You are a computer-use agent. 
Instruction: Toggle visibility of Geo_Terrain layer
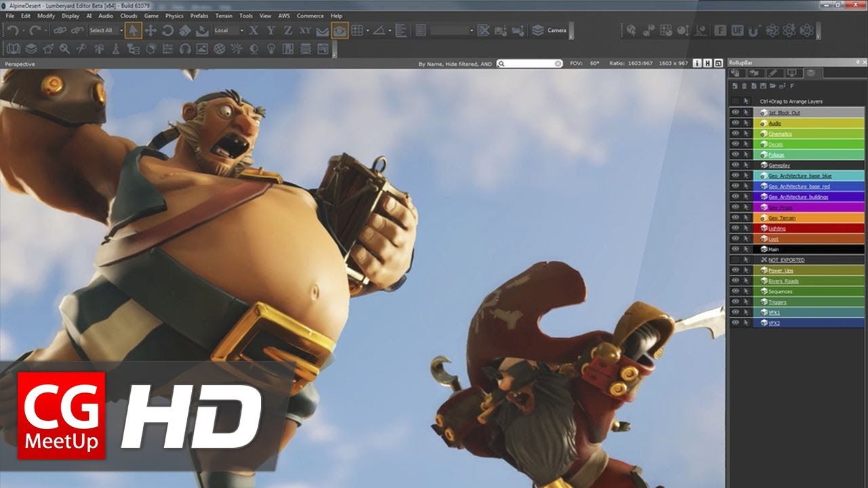point(735,218)
